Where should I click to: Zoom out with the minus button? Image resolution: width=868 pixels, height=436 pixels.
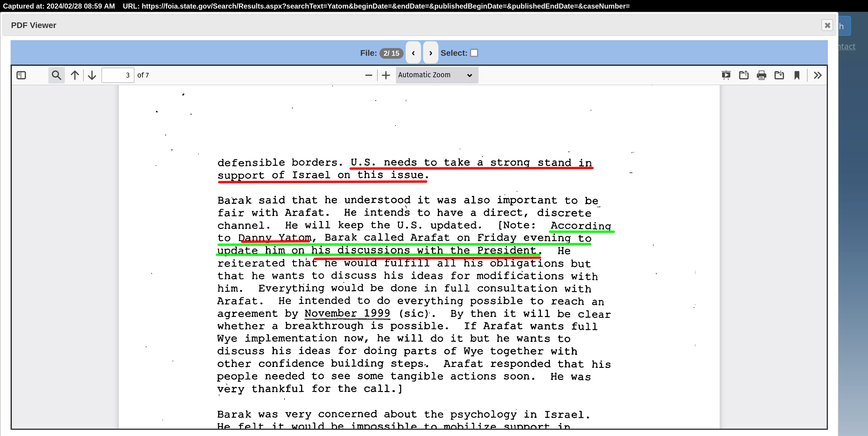369,75
